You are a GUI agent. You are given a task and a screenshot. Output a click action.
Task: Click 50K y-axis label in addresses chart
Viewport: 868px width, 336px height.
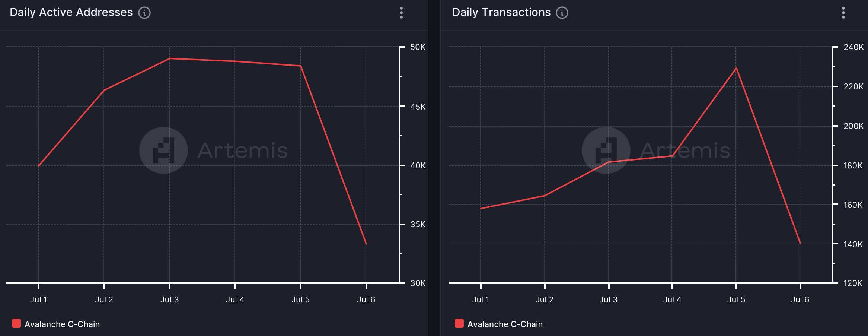pos(418,47)
